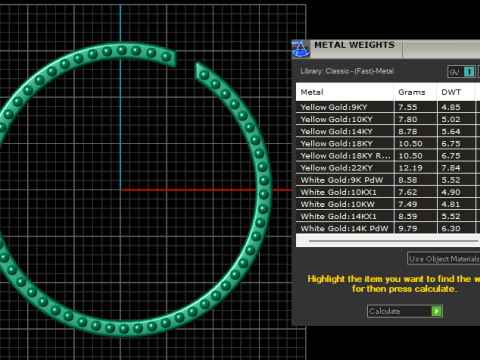The width and height of the screenshot is (480, 360).
Task: Click the 7.55 grams value
Action: tap(408, 107)
